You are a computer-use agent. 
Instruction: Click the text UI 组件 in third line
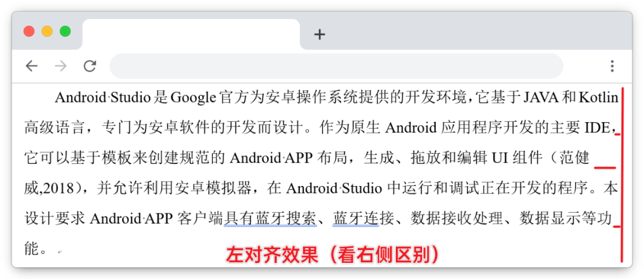coord(517,158)
